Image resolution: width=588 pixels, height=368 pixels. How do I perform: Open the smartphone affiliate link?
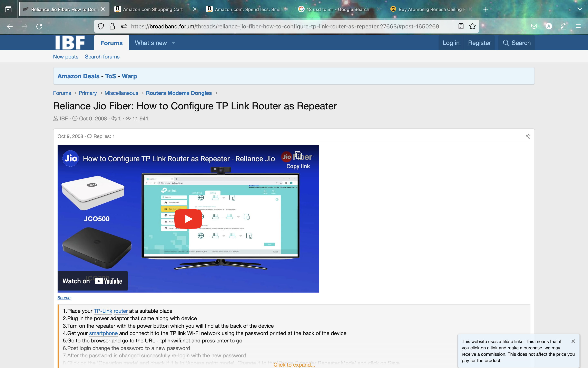[103, 333]
